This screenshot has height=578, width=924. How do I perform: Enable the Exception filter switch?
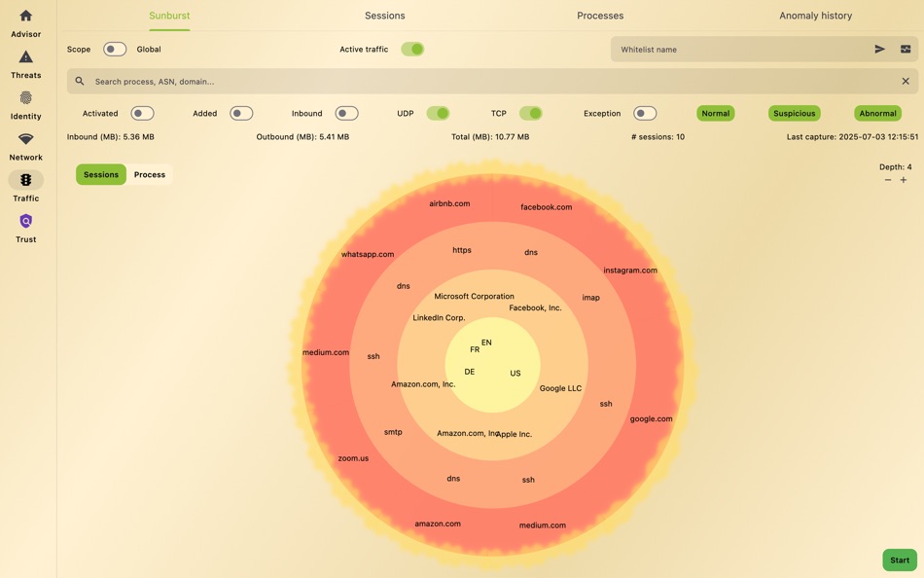(x=645, y=113)
